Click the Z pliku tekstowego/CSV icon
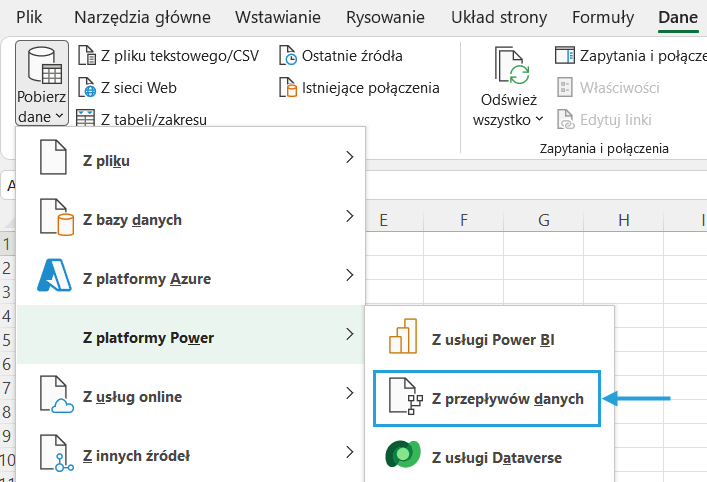Viewport: 707px width, 482px height. pos(86,56)
